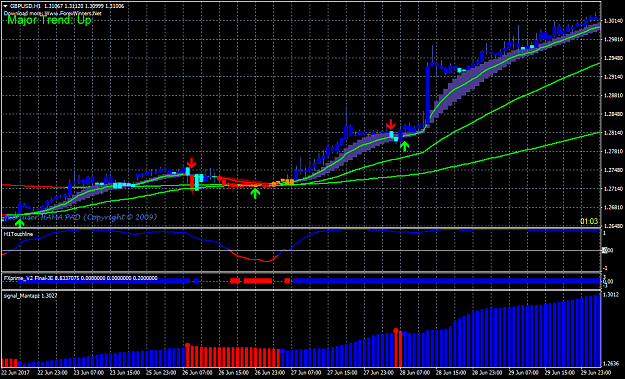
Task: Select the green buy arrow before 28 Jun 07:00
Action: [x=405, y=146]
